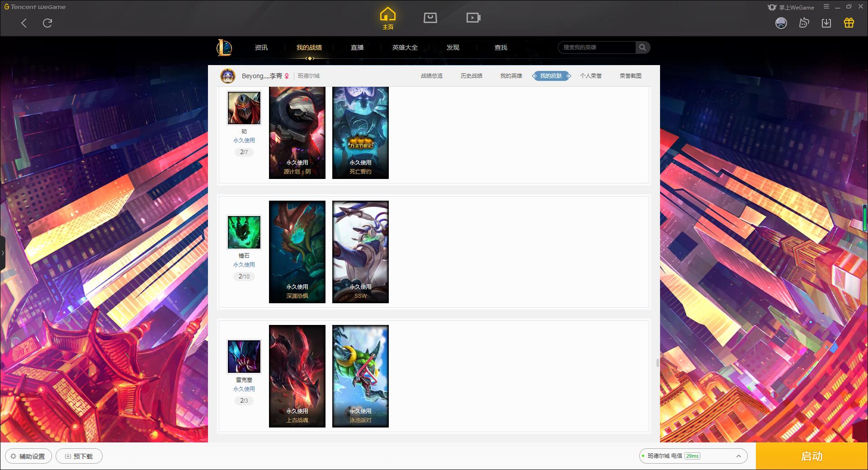Click the content area scrollbar thumb
Screen dimensions: 868x470
point(657,362)
